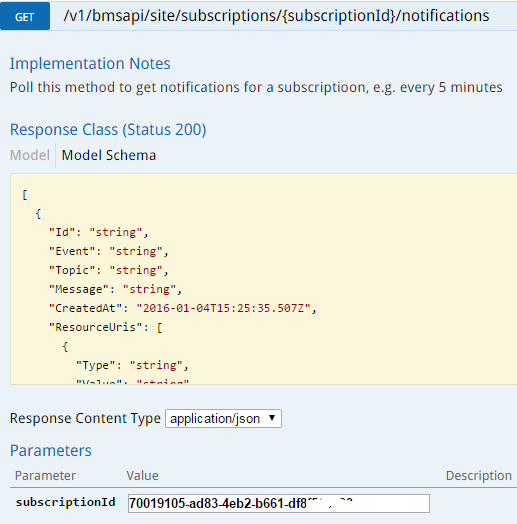Select the "ResourceUris" key in schema
This screenshot has height=524, width=517.
96,327
